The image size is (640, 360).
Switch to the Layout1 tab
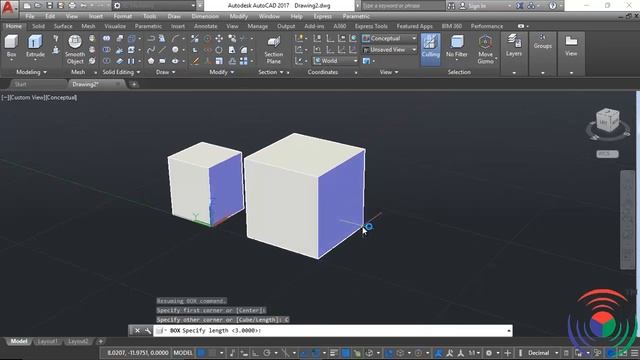click(x=48, y=341)
